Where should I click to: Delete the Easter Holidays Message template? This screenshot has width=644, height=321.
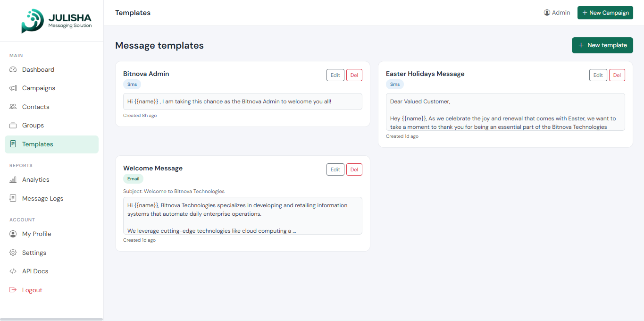[617, 75]
